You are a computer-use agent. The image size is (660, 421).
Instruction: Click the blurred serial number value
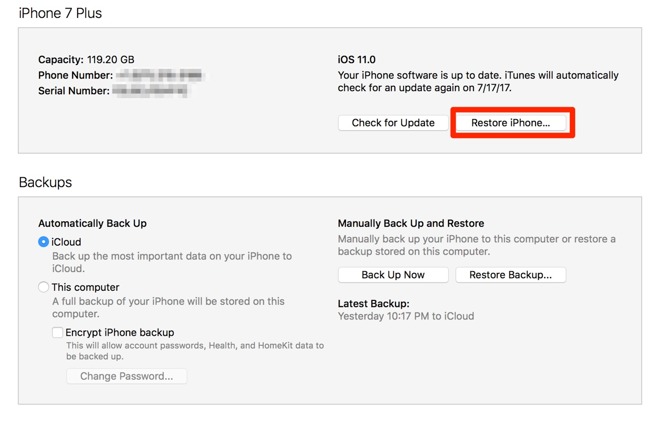(150, 90)
